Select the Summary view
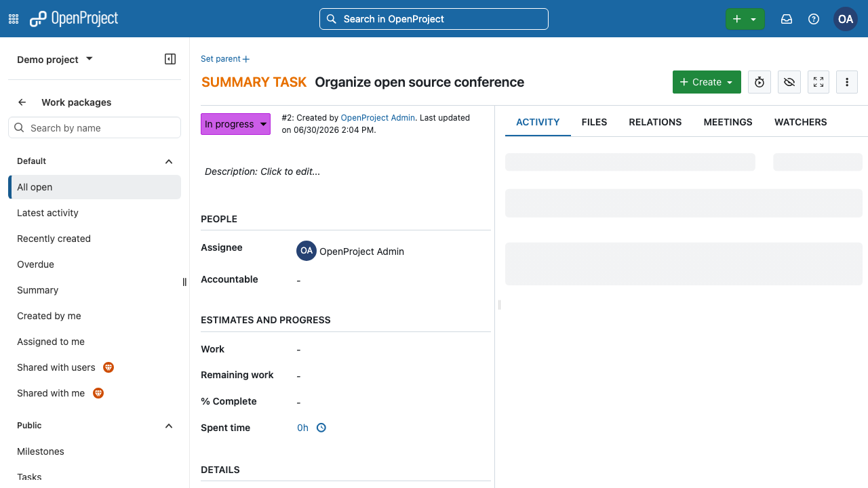The height and width of the screenshot is (488, 868). (x=94, y=290)
